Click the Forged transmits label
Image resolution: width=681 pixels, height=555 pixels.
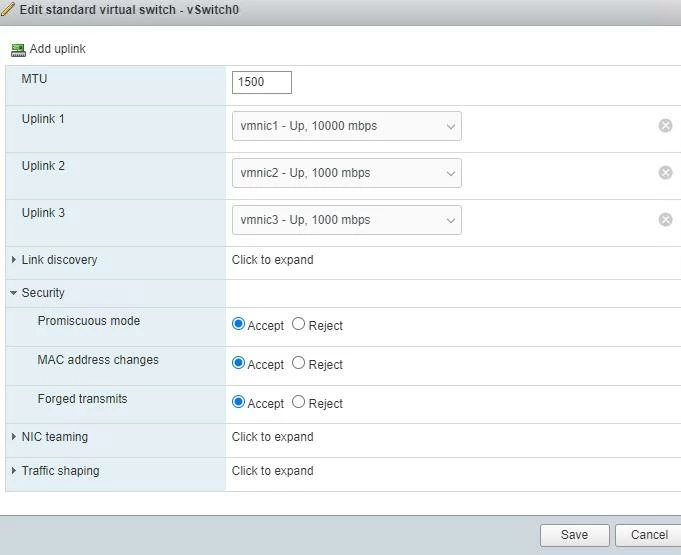(82, 399)
